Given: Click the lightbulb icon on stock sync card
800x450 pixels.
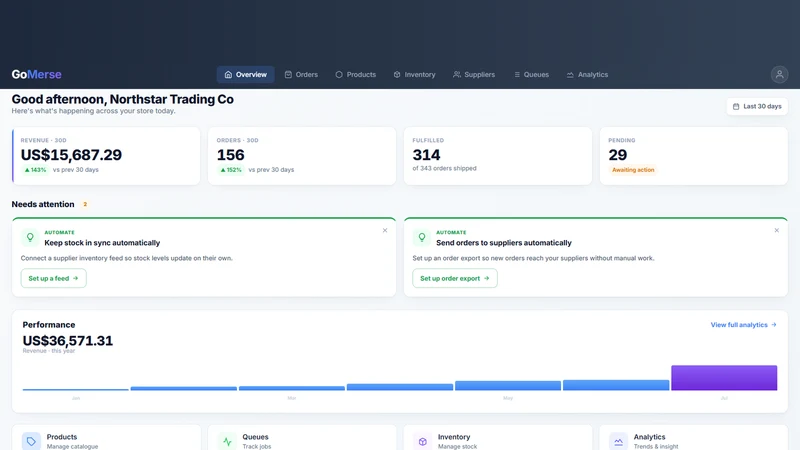Looking at the screenshot, I should click(x=30, y=237).
